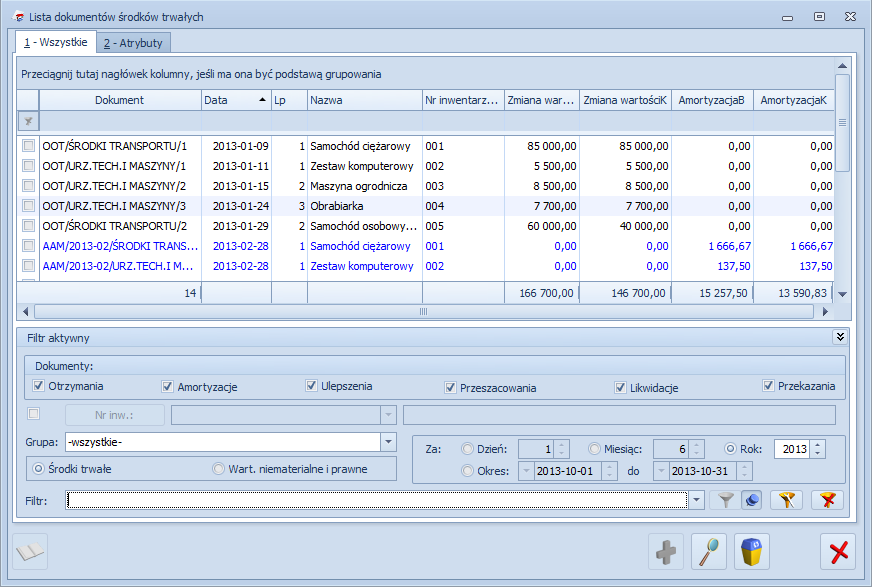Select Okres date range radio button
872x587 pixels.
pyautogui.click(x=467, y=471)
